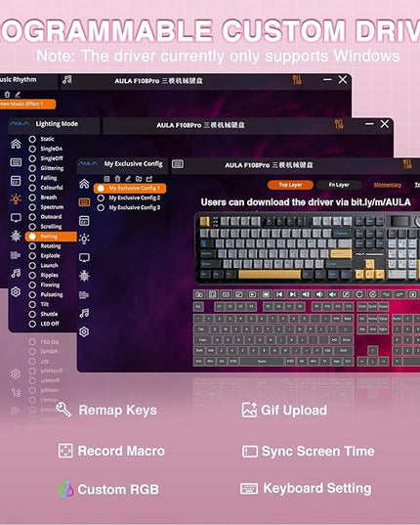Click music note icon in Music Rhythm title bar
420x525 pixels.
coord(67,80)
